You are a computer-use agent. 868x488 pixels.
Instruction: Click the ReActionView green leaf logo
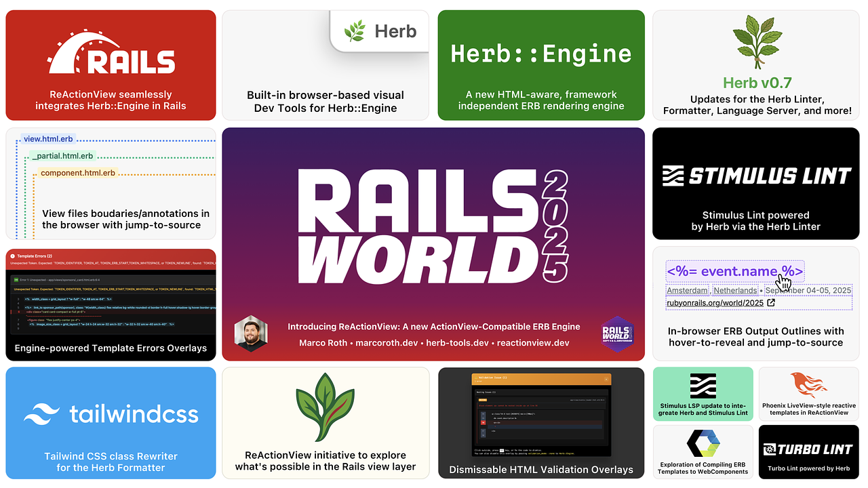coord(325,407)
